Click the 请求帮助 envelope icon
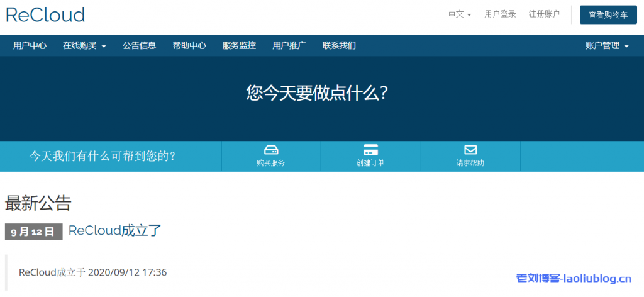The width and height of the screenshot is (644, 297). click(470, 150)
